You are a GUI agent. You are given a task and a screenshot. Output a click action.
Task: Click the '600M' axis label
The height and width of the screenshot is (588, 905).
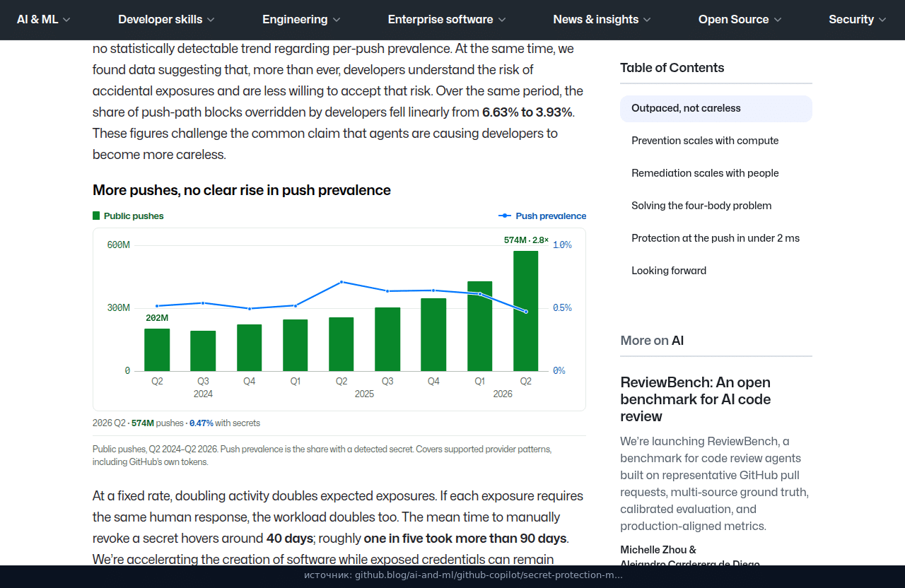118,245
